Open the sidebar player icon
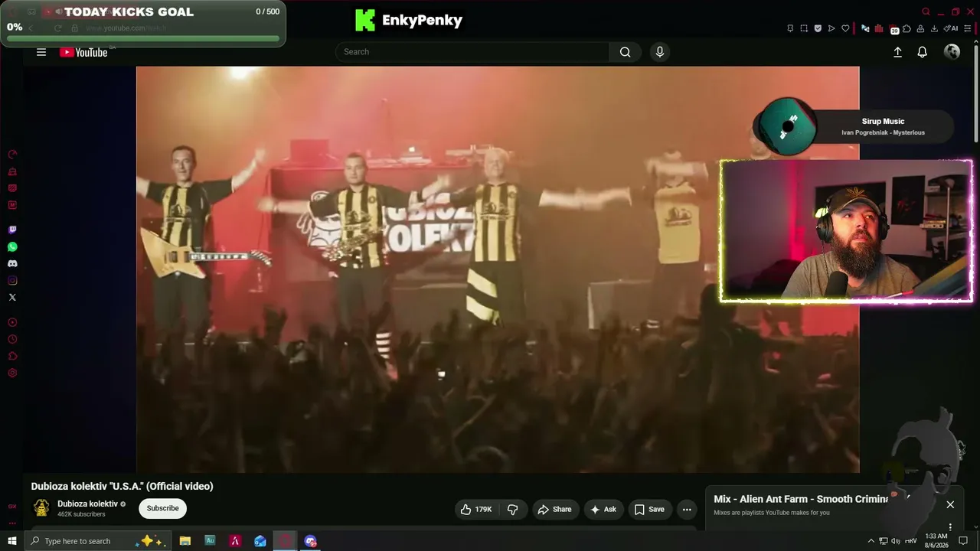This screenshot has height=551, width=980. (x=12, y=322)
